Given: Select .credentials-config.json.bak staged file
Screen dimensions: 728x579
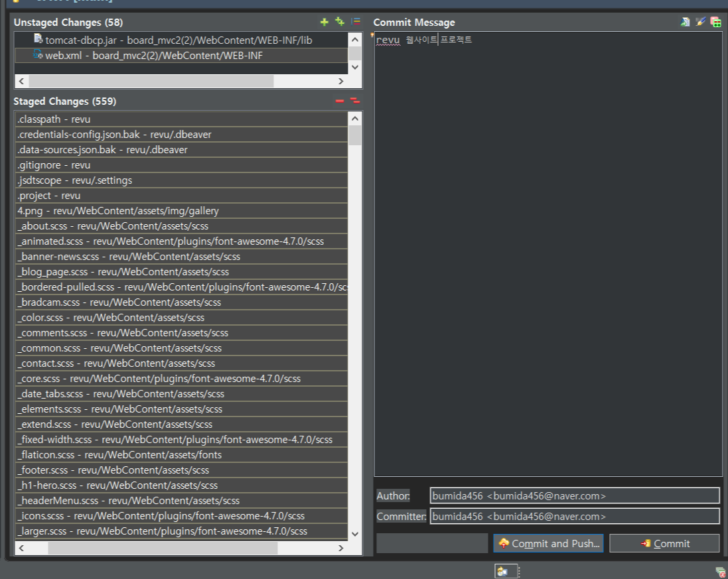Looking at the screenshot, I should pos(182,135).
